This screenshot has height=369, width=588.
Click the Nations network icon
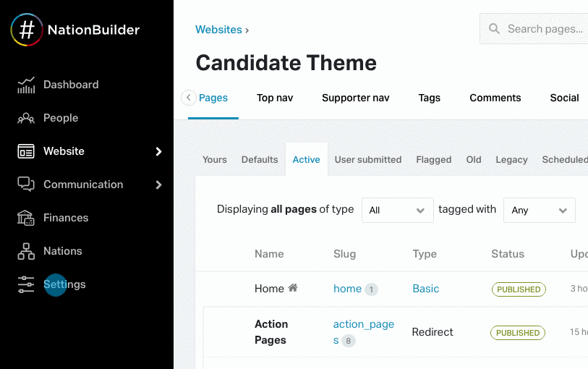click(x=26, y=251)
